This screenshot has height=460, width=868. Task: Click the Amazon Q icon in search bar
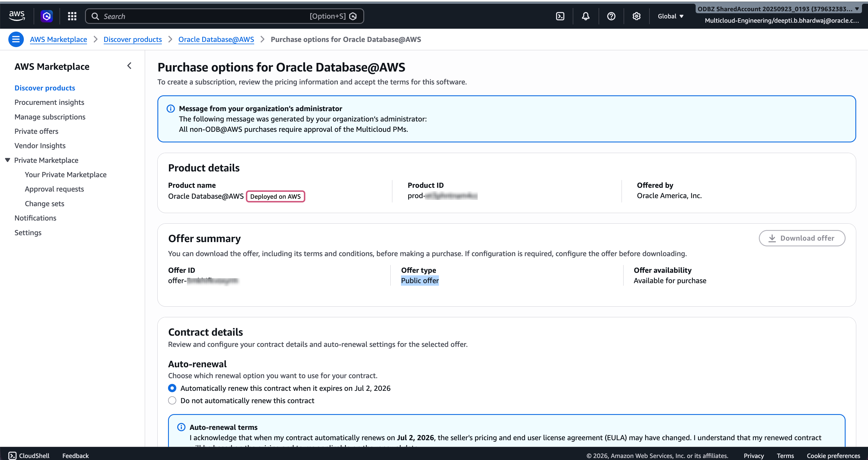tap(353, 16)
